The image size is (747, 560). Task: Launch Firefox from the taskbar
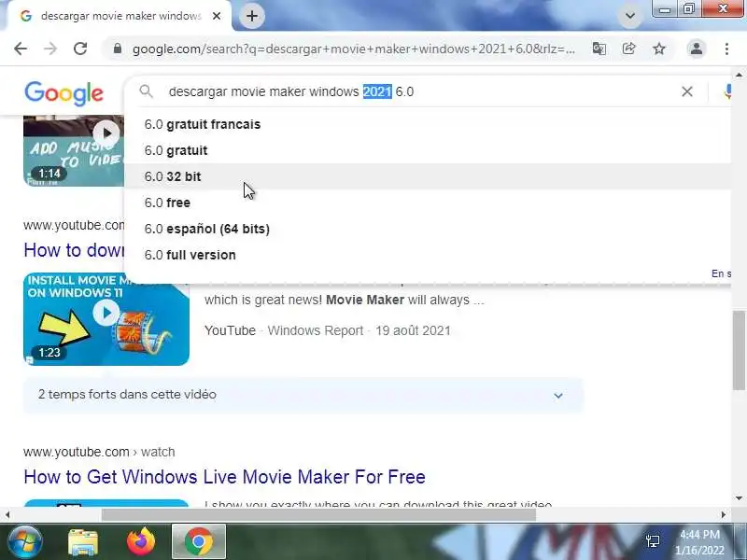141,542
